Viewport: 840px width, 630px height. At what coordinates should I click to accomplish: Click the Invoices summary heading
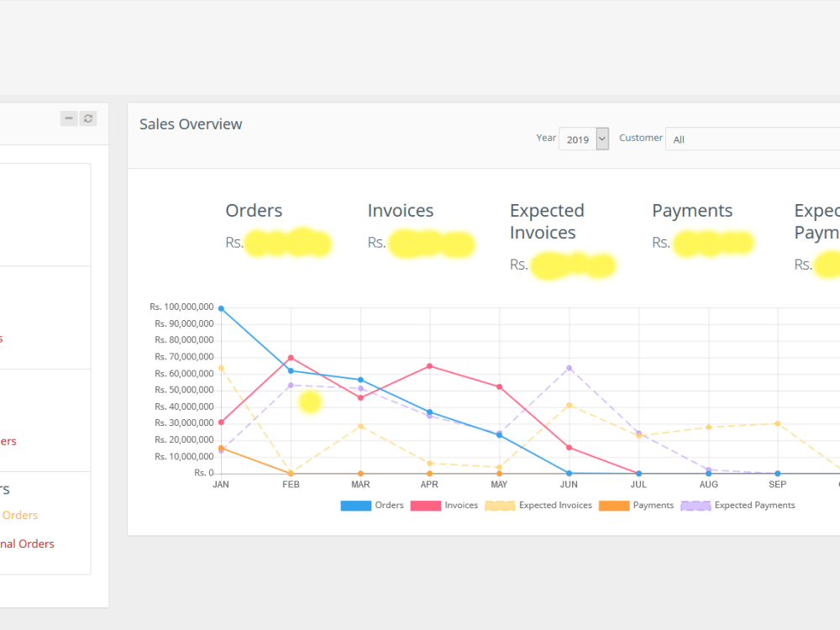[x=401, y=211]
